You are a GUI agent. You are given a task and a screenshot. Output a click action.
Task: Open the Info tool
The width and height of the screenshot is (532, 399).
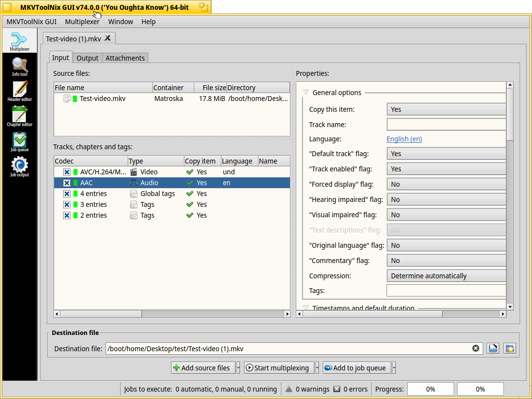(x=19, y=67)
